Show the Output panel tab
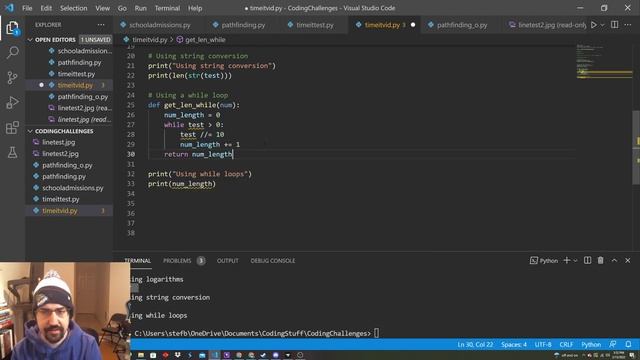 tap(227, 260)
